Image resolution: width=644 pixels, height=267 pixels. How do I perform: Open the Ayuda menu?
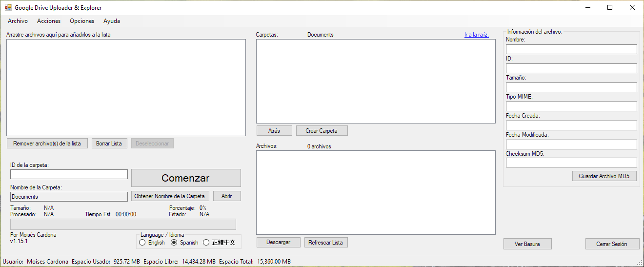click(x=112, y=21)
